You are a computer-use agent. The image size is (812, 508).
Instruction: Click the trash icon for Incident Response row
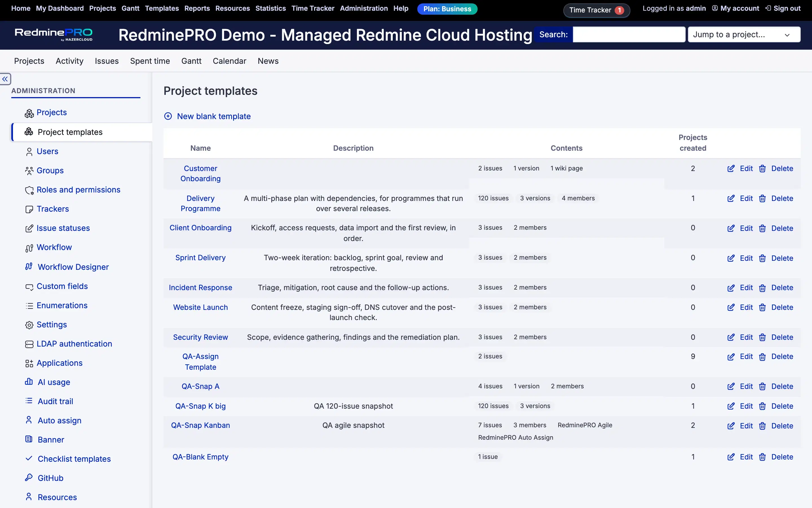[762, 288]
